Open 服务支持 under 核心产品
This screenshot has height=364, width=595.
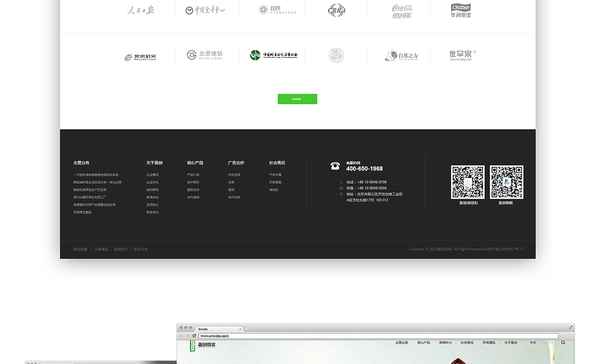(193, 190)
